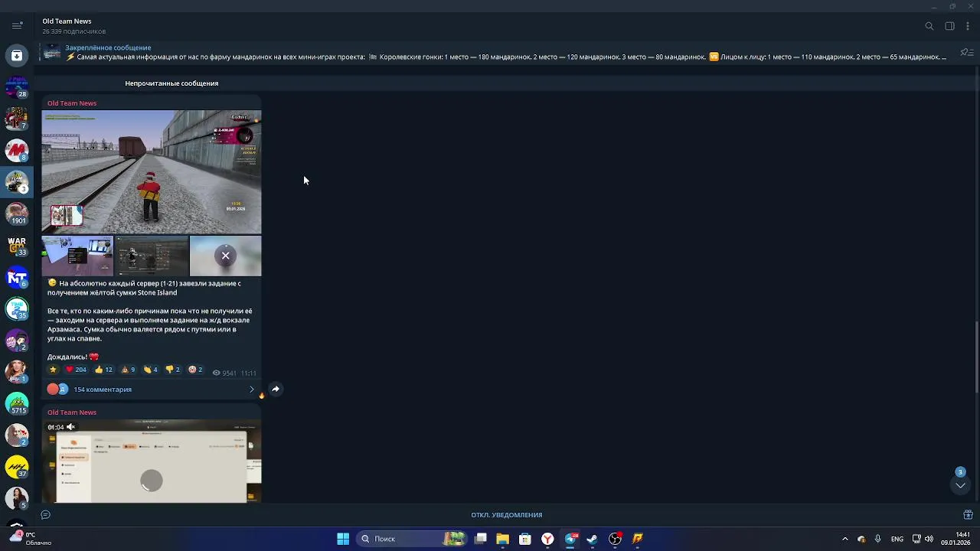This screenshot has width=980, height=551.
Task: Open the weather widget Облачно
Action: click(x=29, y=539)
